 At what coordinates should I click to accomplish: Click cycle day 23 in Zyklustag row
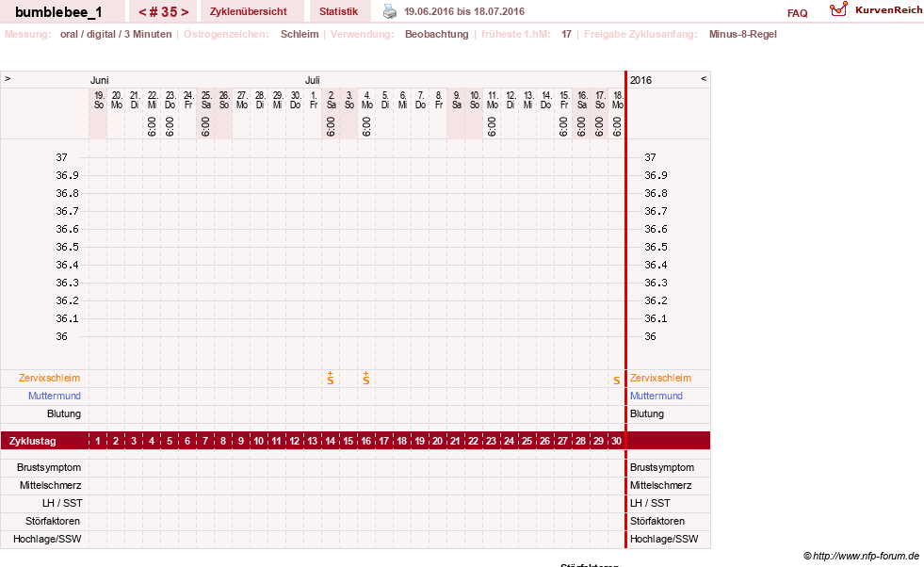[491, 440]
